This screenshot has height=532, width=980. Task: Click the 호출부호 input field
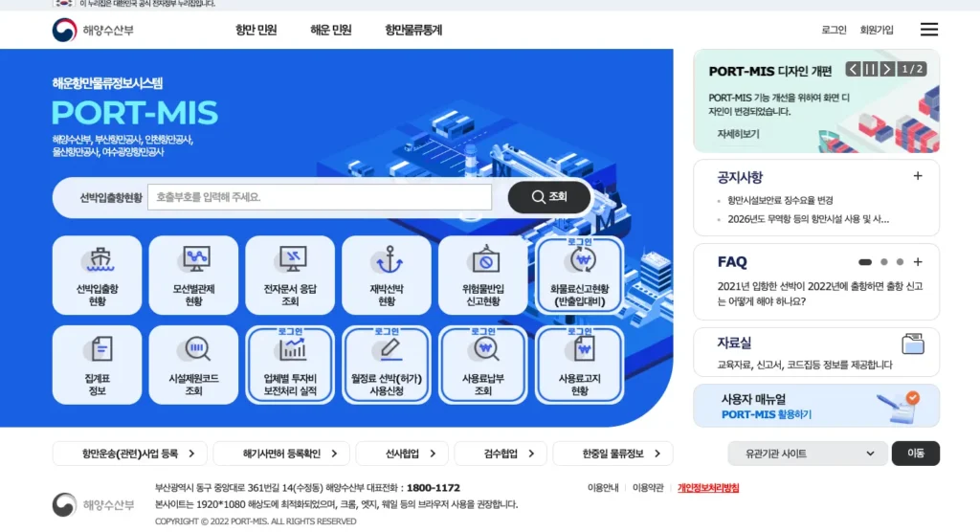(x=320, y=197)
